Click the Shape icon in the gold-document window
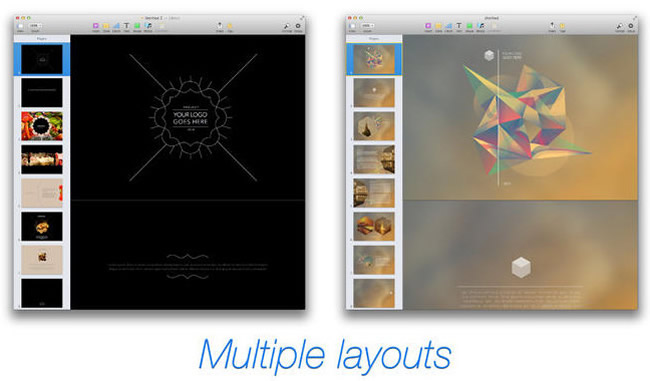 pos(470,26)
